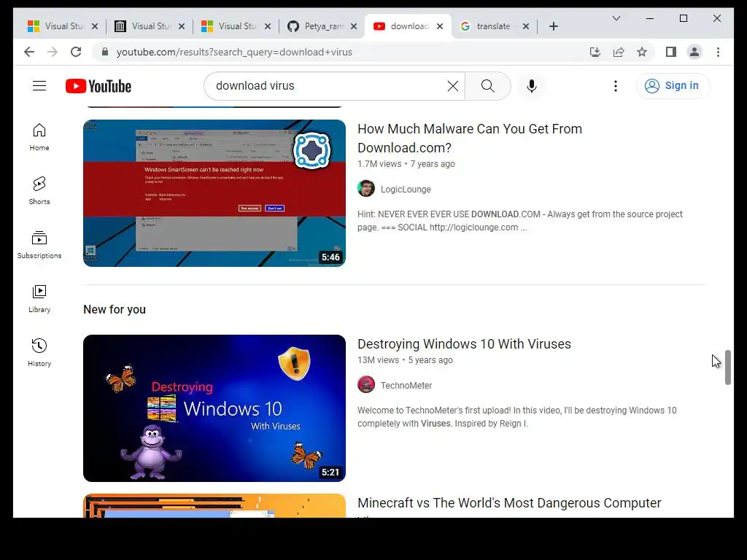Open "Destroying Windows 10 With Viruses" title

(x=464, y=344)
